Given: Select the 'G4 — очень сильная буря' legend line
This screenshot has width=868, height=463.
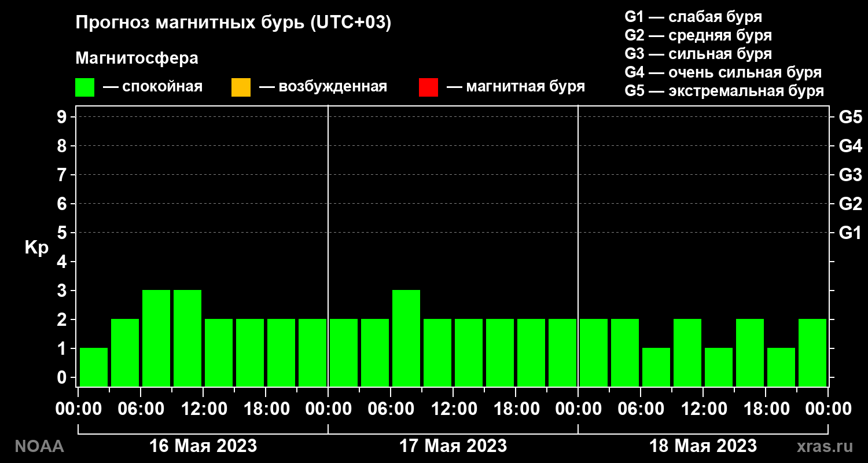Looking at the screenshot, I should 723,72.
